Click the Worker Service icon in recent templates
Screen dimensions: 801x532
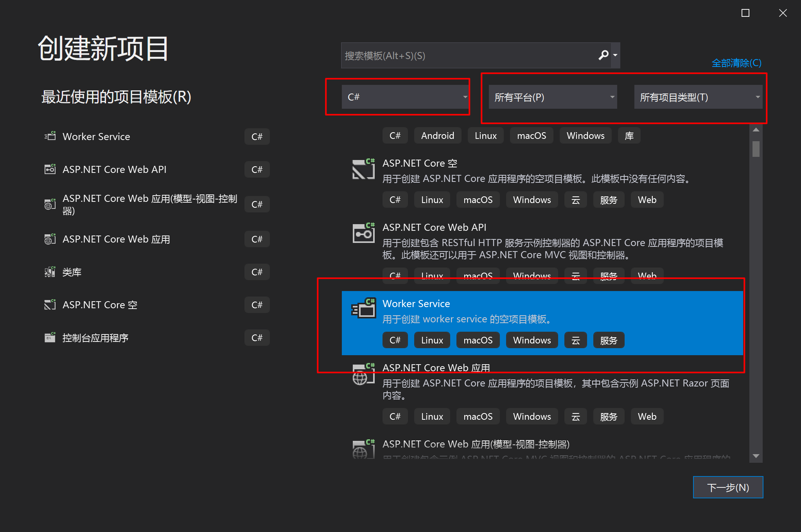pos(50,136)
